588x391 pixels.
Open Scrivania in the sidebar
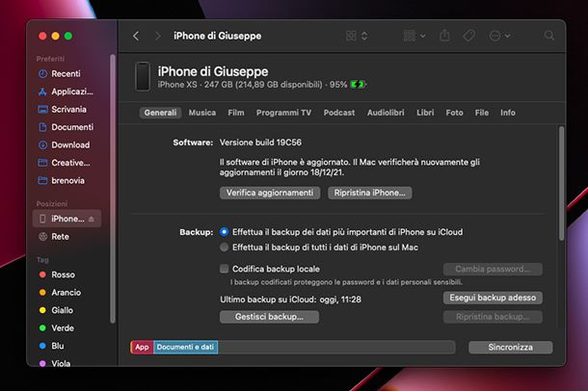67,110
